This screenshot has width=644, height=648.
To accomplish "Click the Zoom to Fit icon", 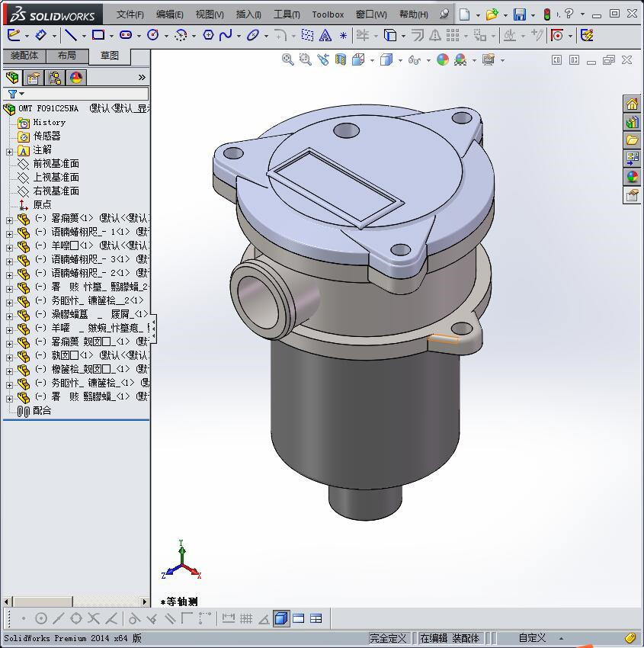I will pyautogui.click(x=287, y=60).
